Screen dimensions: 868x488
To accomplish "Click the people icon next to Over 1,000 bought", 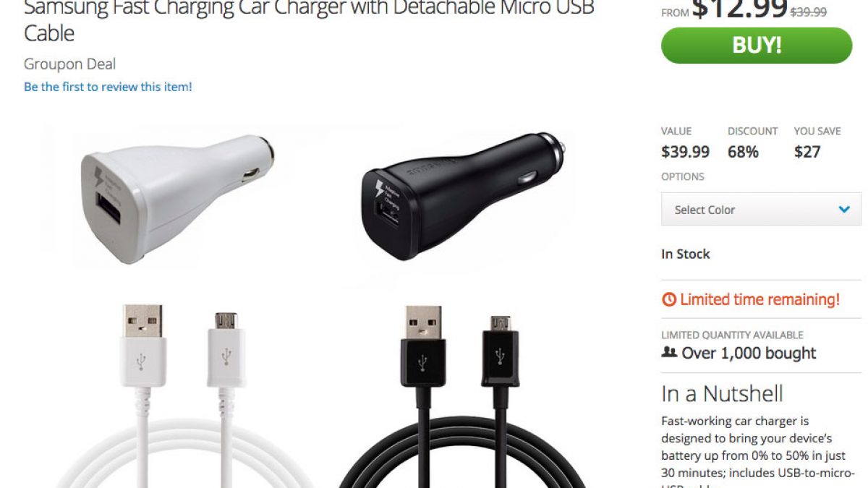I will tap(669, 353).
